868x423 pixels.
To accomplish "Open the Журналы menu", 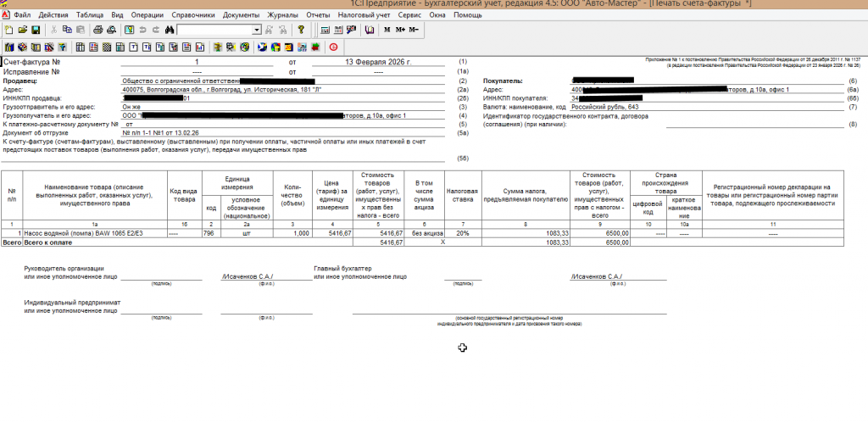I will [282, 15].
